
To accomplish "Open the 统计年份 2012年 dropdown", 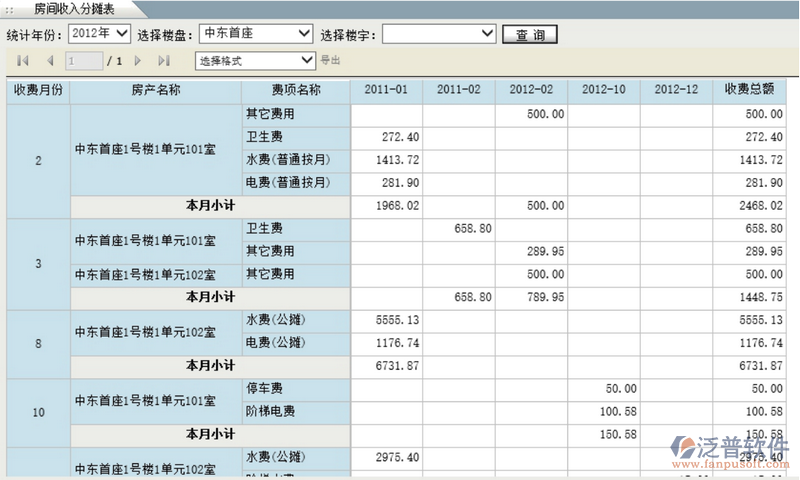I will pyautogui.click(x=99, y=34).
